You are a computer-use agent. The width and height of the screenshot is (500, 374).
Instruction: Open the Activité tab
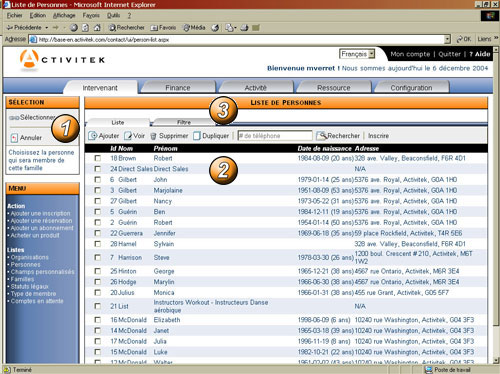(256, 88)
